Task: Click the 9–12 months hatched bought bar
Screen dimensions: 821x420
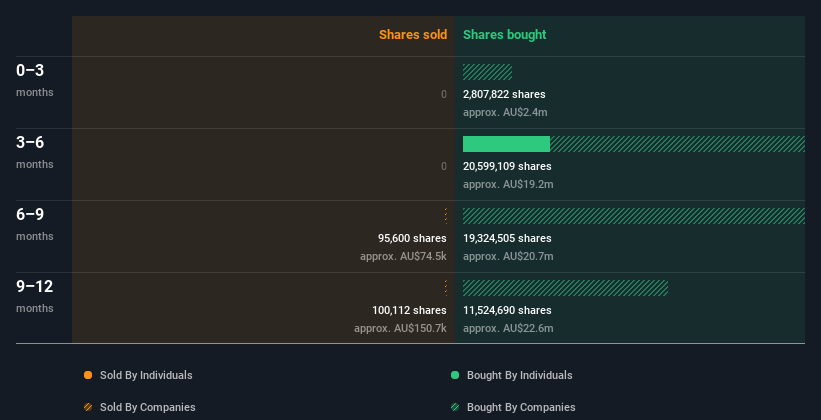Action: [565, 288]
